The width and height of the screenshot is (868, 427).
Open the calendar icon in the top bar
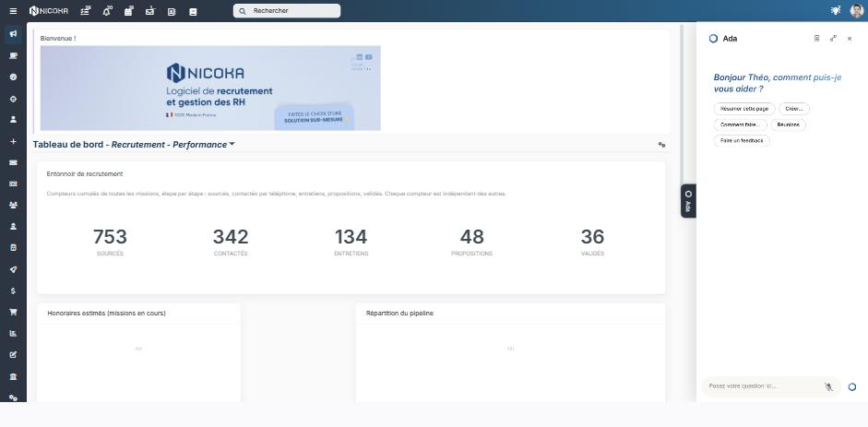[x=128, y=11]
